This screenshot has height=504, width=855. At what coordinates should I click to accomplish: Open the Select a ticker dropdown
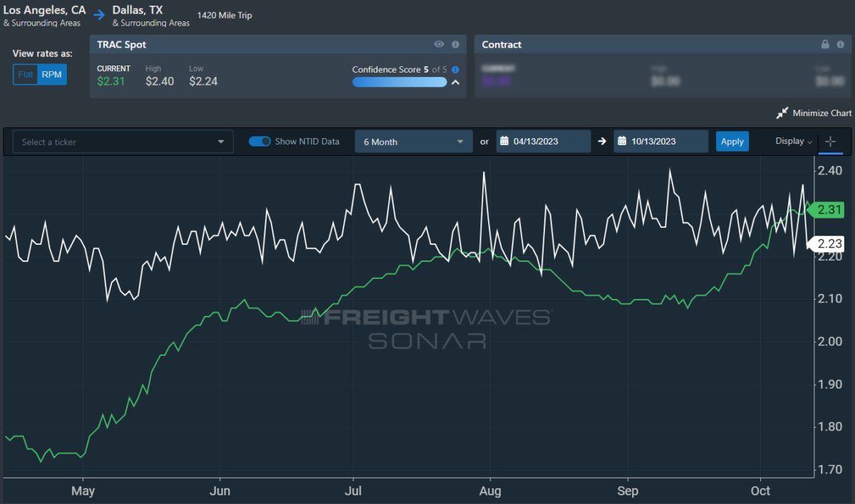click(123, 142)
